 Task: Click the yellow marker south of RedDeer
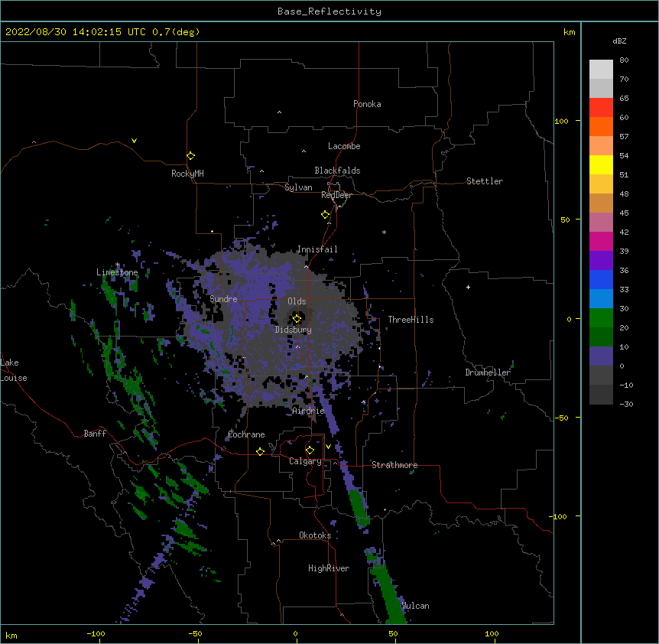(326, 214)
